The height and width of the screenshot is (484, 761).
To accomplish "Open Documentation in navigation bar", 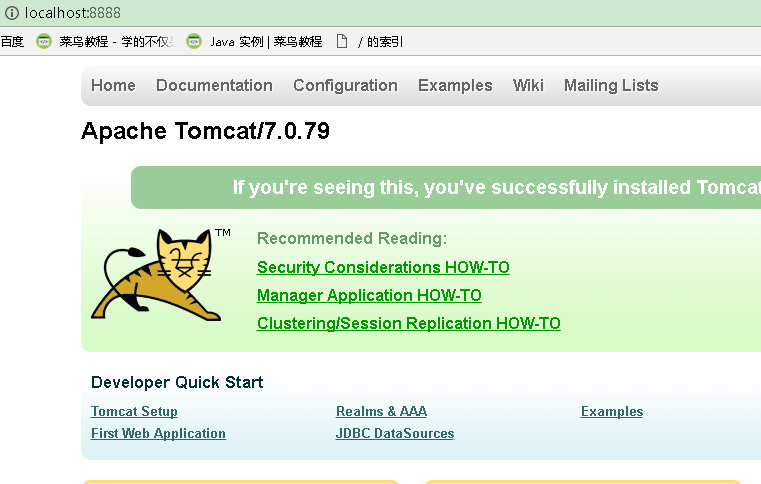I will point(214,85).
